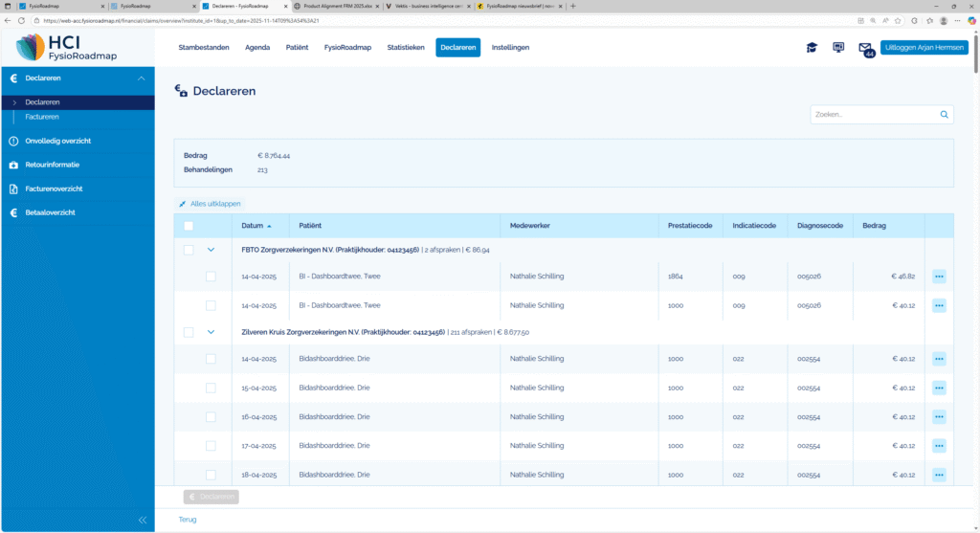Screen dimensions: 980x533
Task: Focus the Zoeken search field
Action: [x=871, y=115]
